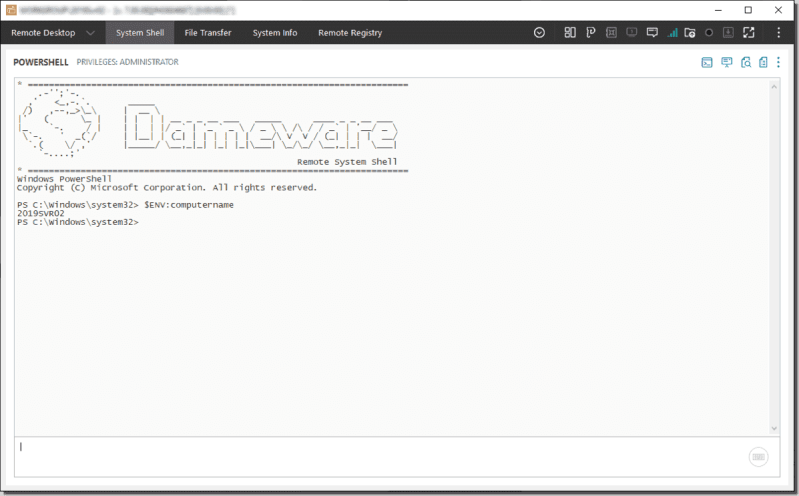Click the shell scrollbar up arrow

774,87
